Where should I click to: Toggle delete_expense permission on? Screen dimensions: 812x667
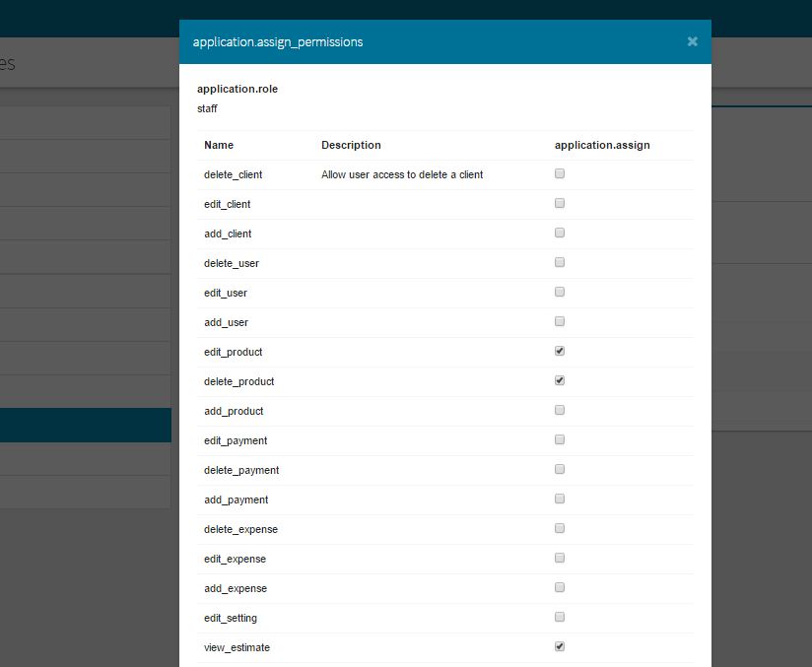pos(560,528)
